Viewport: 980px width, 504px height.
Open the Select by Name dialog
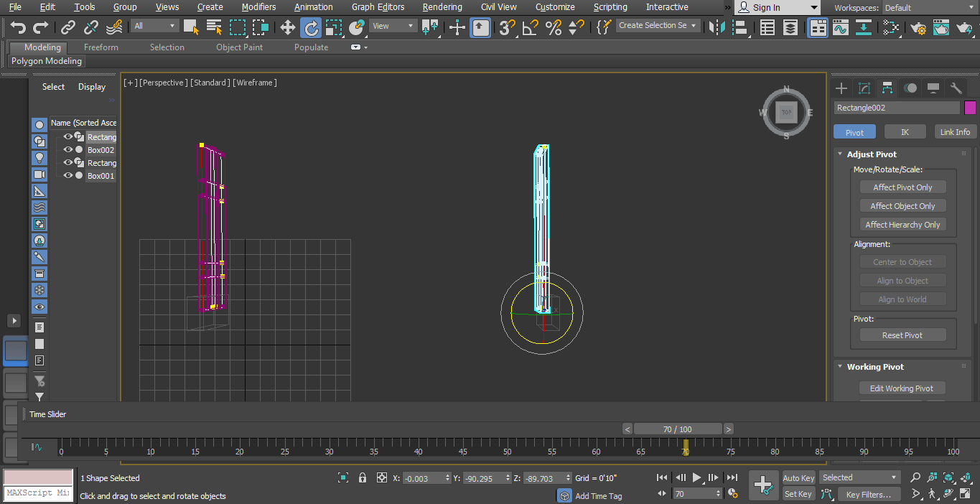coord(213,27)
